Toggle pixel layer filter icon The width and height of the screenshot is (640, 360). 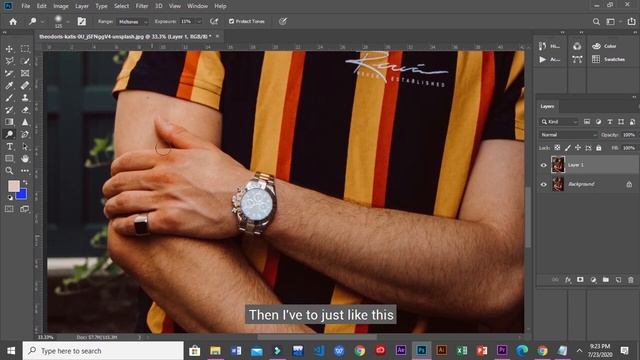pyautogui.click(x=587, y=122)
